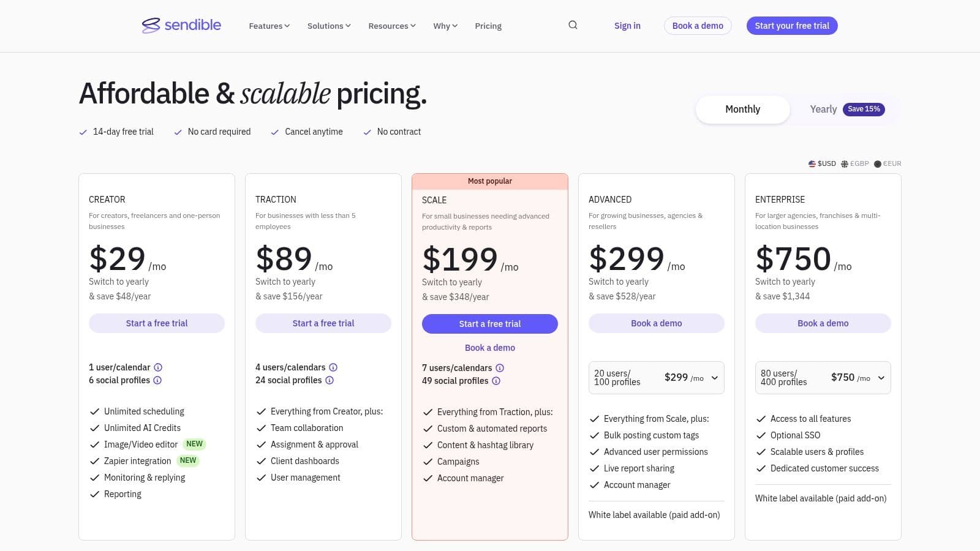
Task: Keep Monthly billing selected
Action: coord(742,109)
